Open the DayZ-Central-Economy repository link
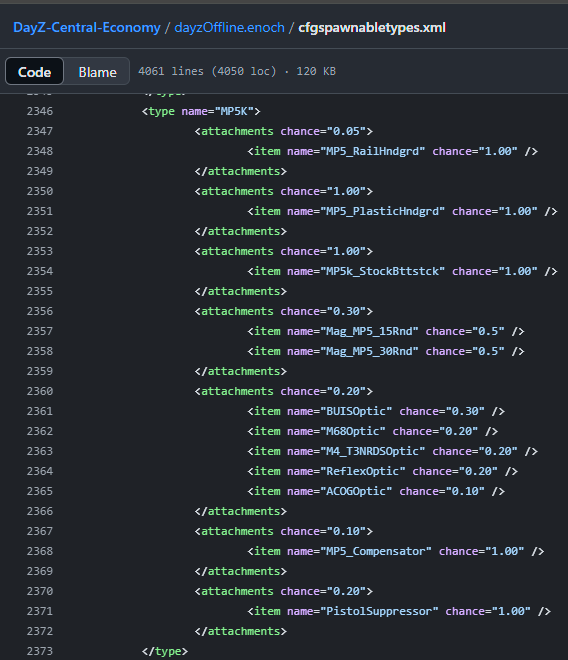This screenshot has height=660, width=568. click(87, 28)
